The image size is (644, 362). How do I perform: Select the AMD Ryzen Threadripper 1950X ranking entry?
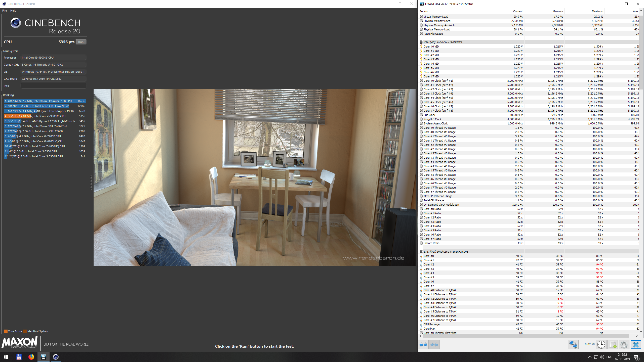tap(45, 111)
